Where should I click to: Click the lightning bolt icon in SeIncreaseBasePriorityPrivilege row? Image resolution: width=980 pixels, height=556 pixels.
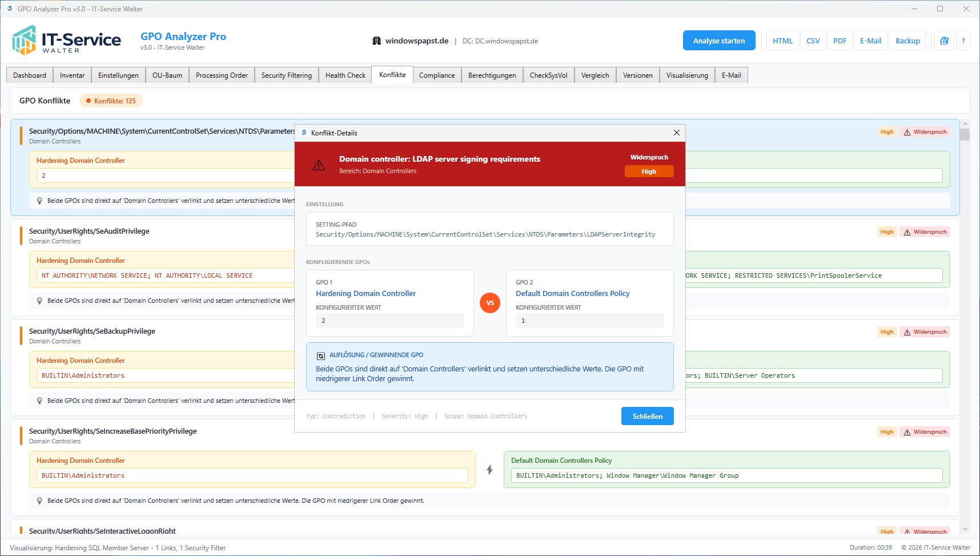click(x=489, y=470)
